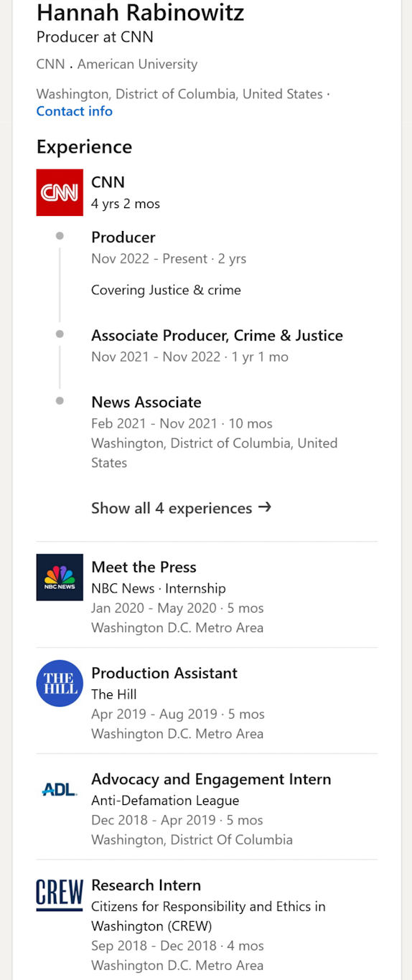Click Citizens for Responsibility and Ethics name

[208, 916]
